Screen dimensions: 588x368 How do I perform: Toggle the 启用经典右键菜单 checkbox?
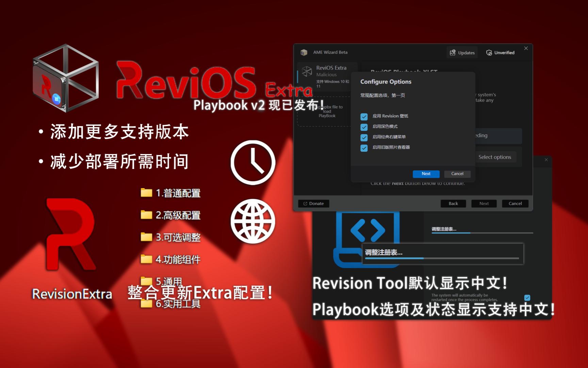pos(364,137)
